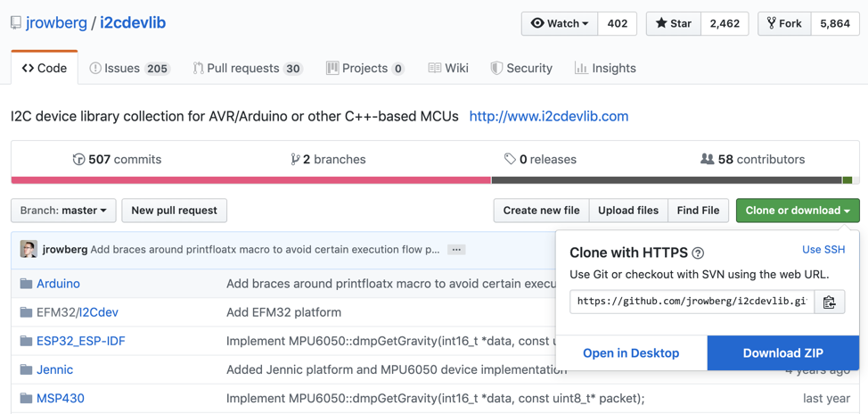Click the watchers count 402

click(618, 24)
